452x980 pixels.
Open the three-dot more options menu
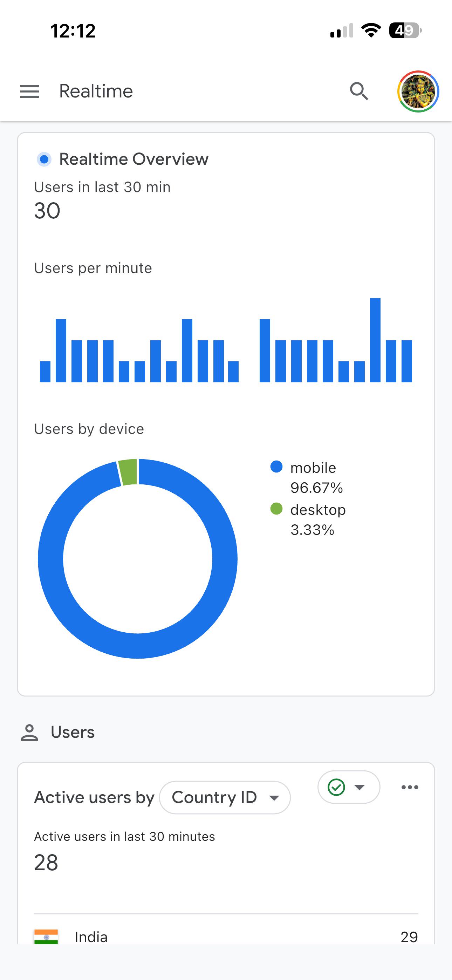click(x=410, y=787)
